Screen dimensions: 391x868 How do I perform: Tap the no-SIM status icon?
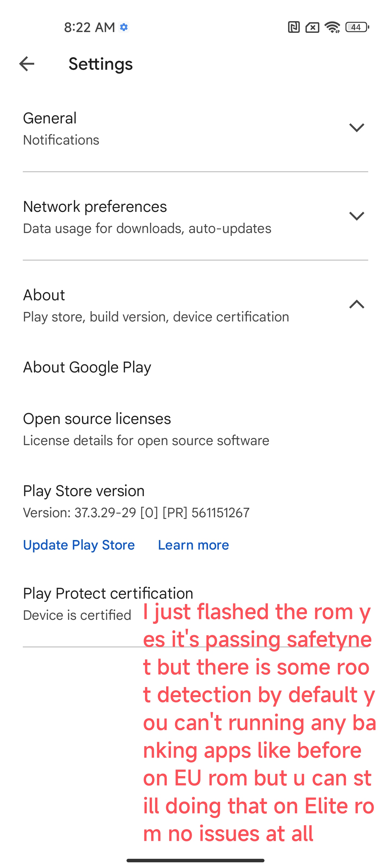point(313,27)
